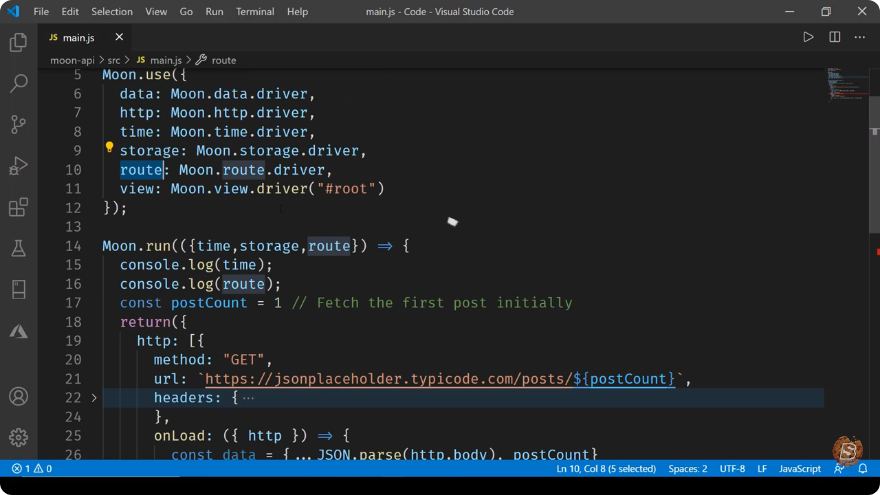880x495 pixels.
Task: Open the Source Control view
Action: click(x=18, y=124)
